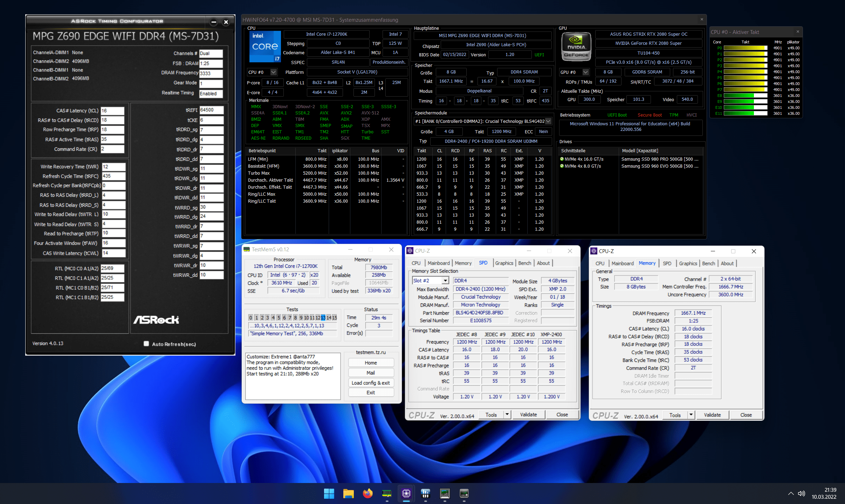Screen dimensions: 845x504
Task: Click the Intel Core i7 logo in HWiNFO
Action: 265,47
